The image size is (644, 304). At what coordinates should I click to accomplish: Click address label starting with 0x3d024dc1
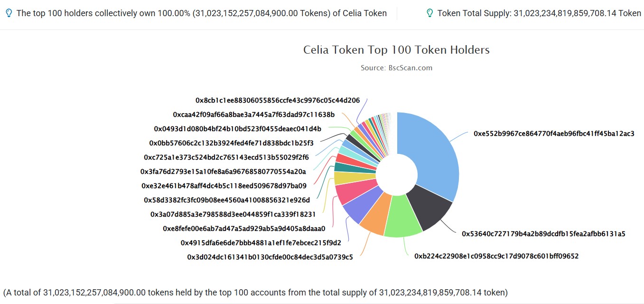coord(270,257)
